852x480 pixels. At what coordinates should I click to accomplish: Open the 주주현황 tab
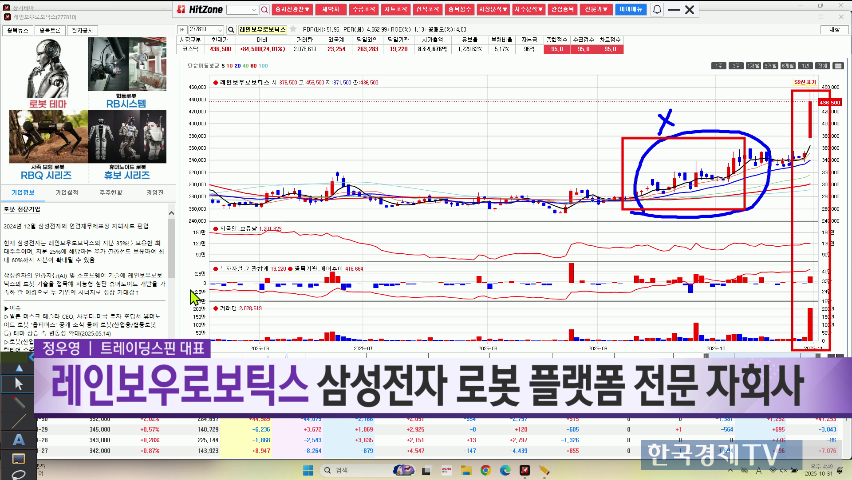111,191
